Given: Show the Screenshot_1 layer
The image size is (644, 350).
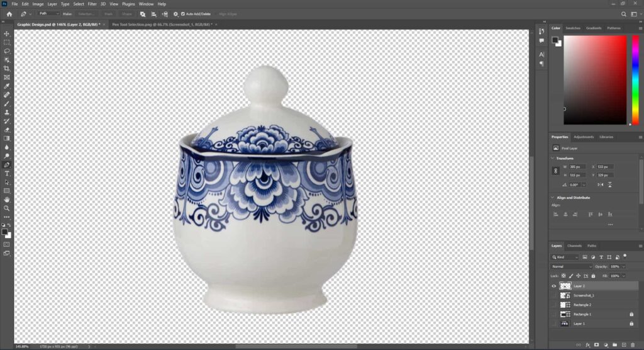Looking at the screenshot, I should [x=553, y=295].
